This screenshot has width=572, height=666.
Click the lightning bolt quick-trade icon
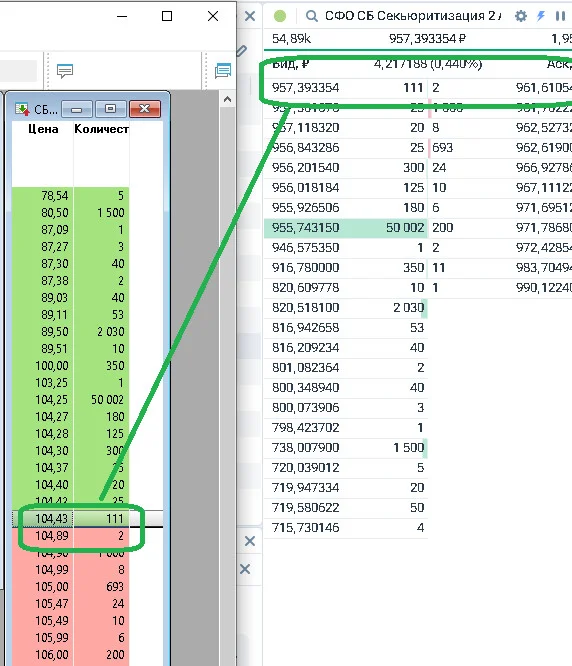point(541,16)
